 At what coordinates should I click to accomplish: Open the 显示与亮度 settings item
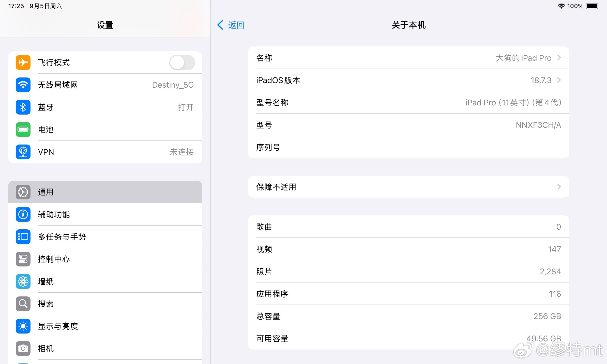tap(105, 326)
